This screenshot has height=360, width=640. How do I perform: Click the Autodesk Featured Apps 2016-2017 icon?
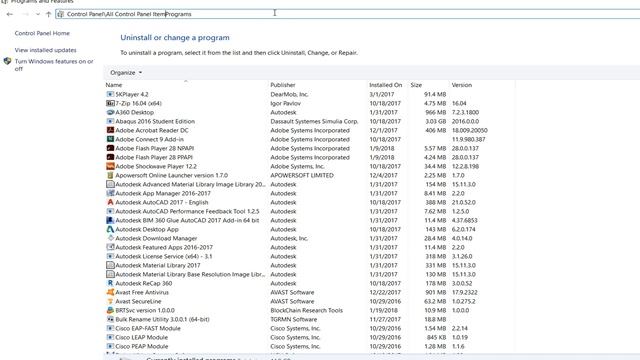110,247
